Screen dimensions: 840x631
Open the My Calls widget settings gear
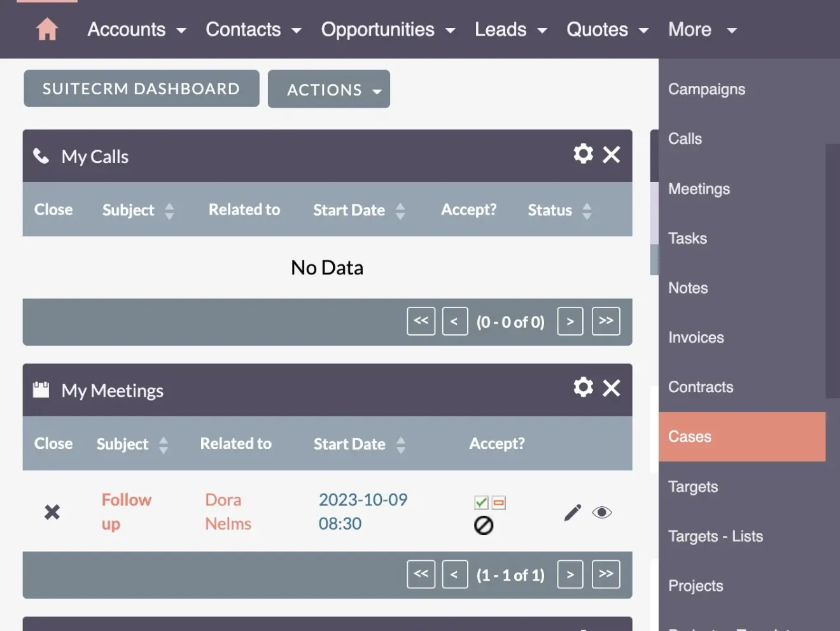pyautogui.click(x=582, y=153)
